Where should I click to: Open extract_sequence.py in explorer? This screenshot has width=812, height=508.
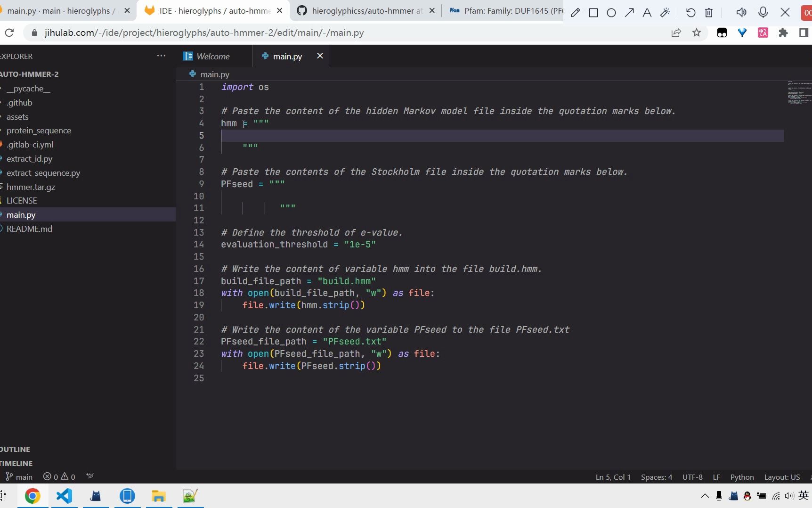coord(43,173)
